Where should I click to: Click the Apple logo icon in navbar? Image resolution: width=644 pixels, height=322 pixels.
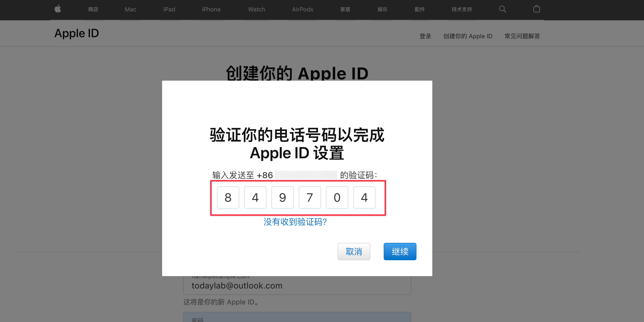[x=58, y=9]
